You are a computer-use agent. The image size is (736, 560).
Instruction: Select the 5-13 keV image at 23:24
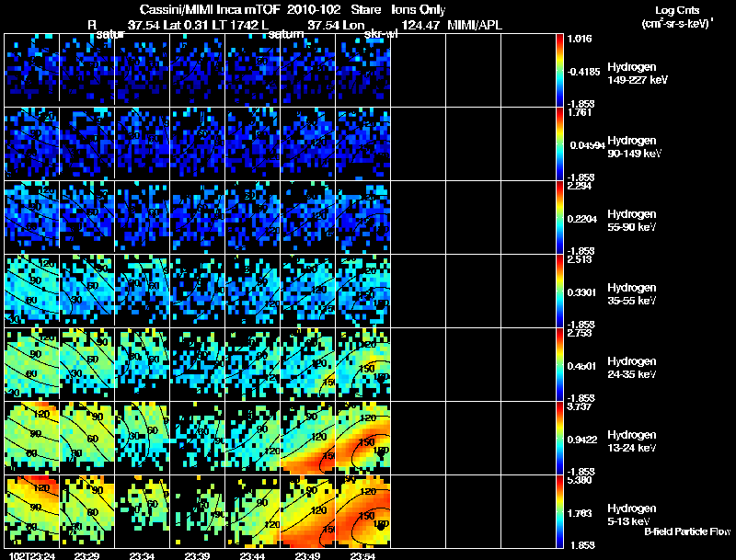tap(32, 511)
